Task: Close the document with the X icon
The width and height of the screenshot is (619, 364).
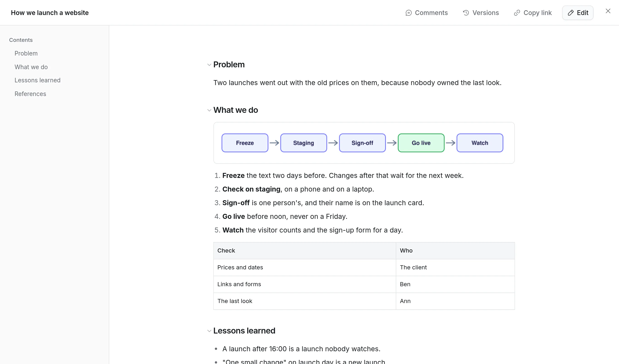Action: click(608, 11)
